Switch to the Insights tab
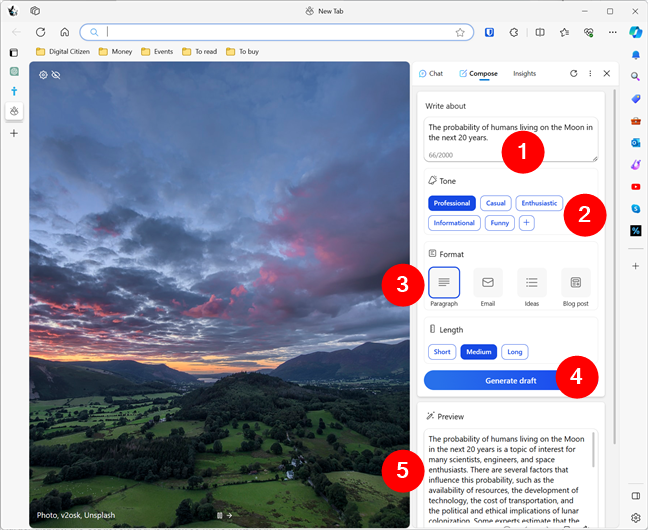Screen dimensions: 648x530 524,74
